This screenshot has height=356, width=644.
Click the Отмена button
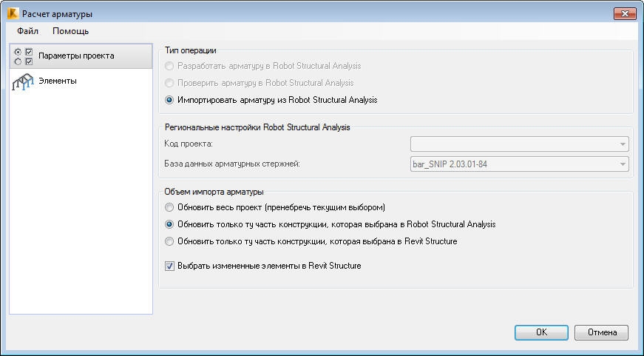click(x=601, y=332)
